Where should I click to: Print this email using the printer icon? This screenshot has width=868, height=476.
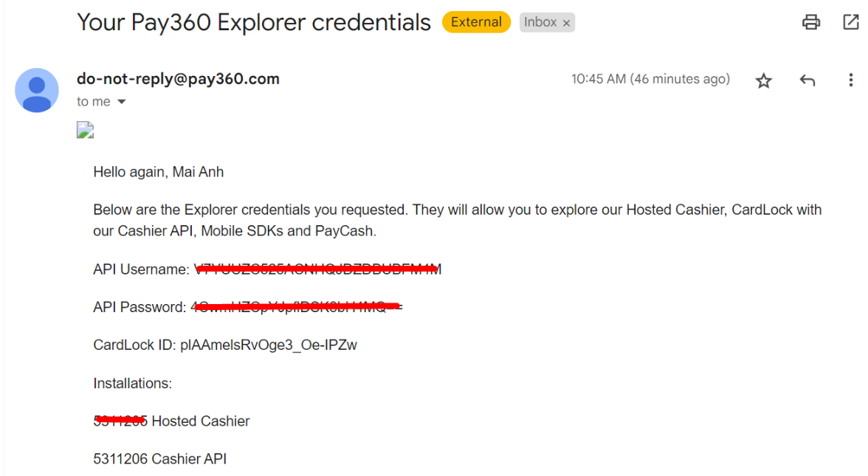(x=811, y=22)
